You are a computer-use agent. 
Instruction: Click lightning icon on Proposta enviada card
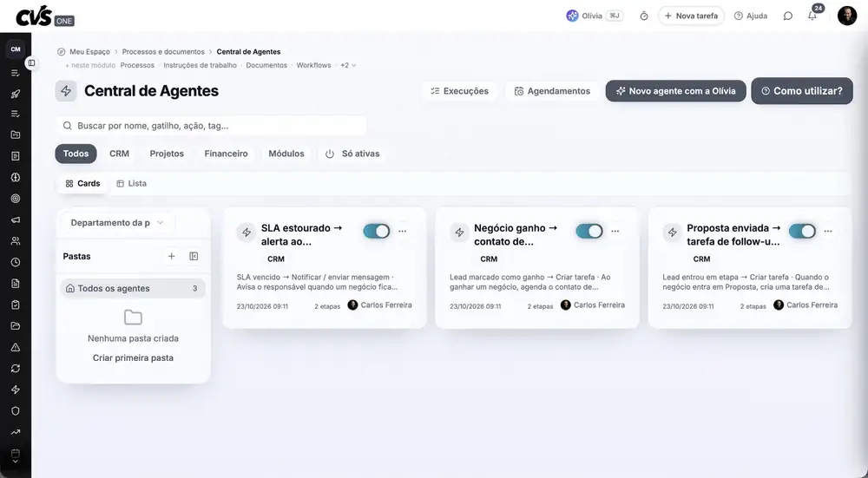tap(672, 232)
